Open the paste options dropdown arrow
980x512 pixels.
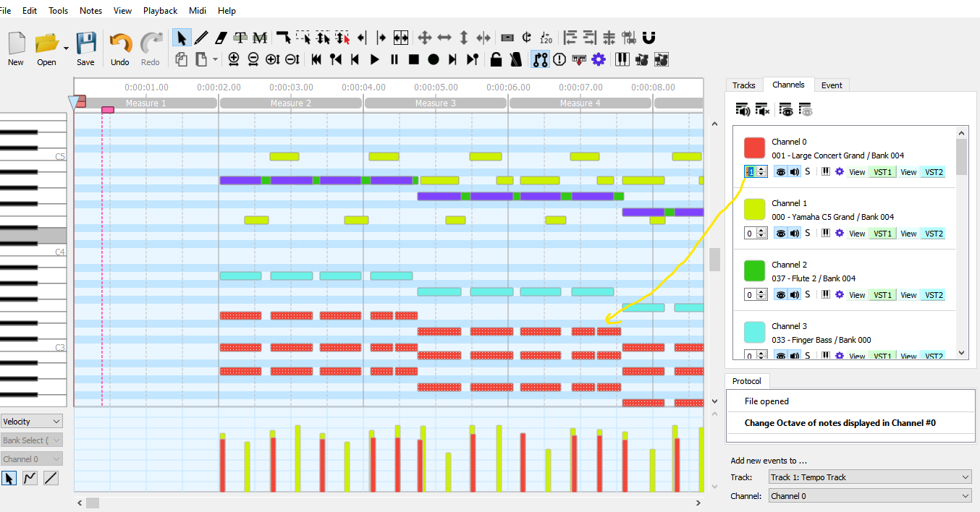pos(215,60)
